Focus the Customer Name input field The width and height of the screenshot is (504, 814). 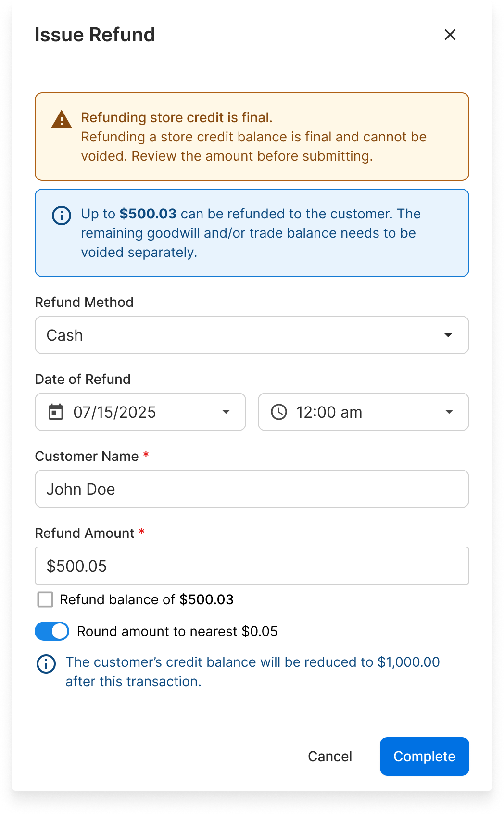tap(252, 489)
